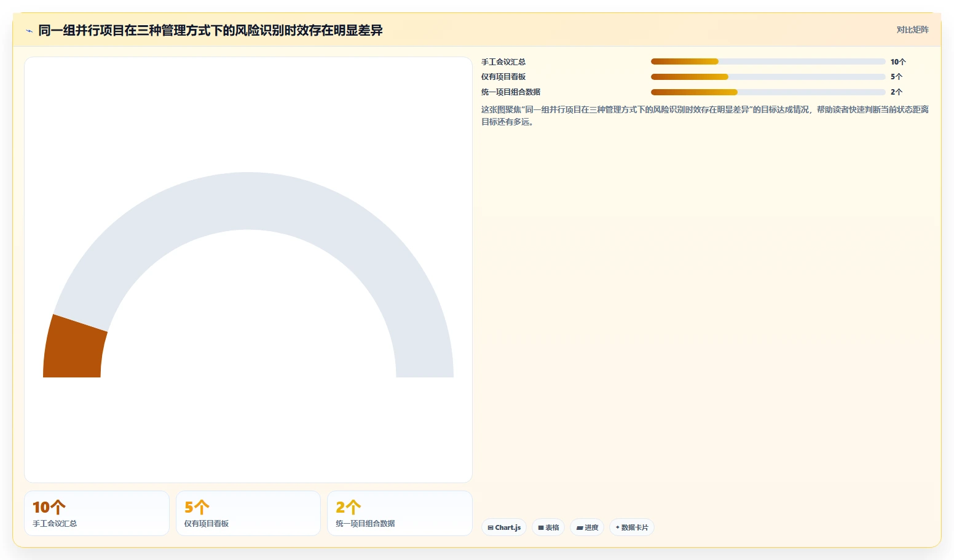Click the 10个 value beside progress bar

[898, 61]
